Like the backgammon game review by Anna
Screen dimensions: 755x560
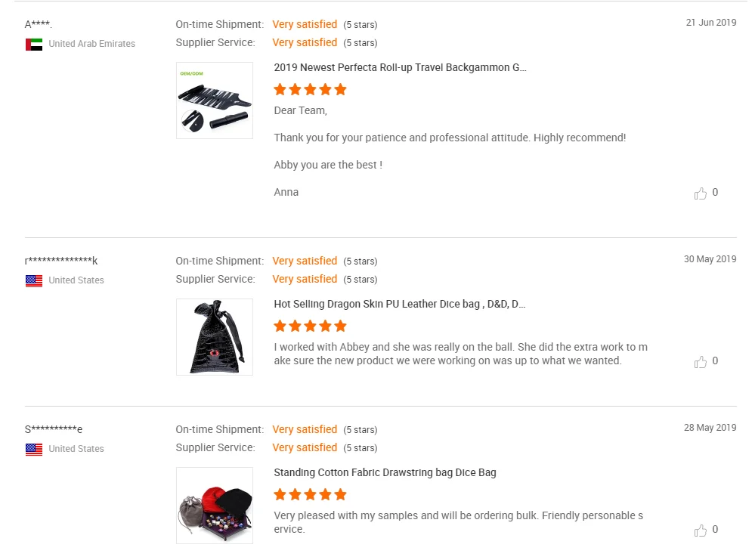click(x=701, y=193)
